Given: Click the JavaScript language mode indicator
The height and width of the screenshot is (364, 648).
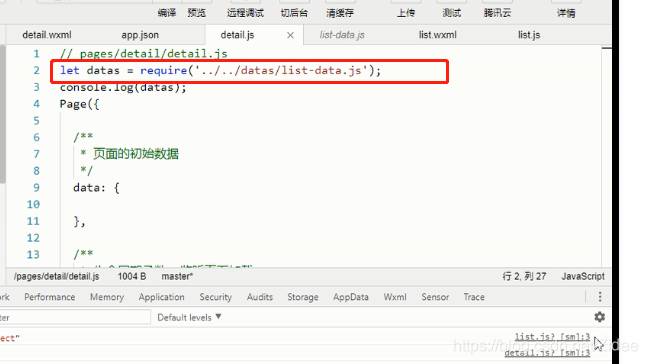Looking at the screenshot, I should [583, 276].
